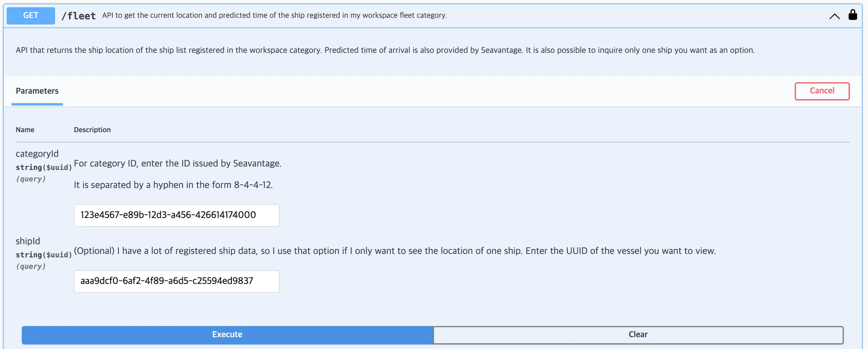The width and height of the screenshot is (868, 349).
Task: Click the Description column header
Action: 92,130
